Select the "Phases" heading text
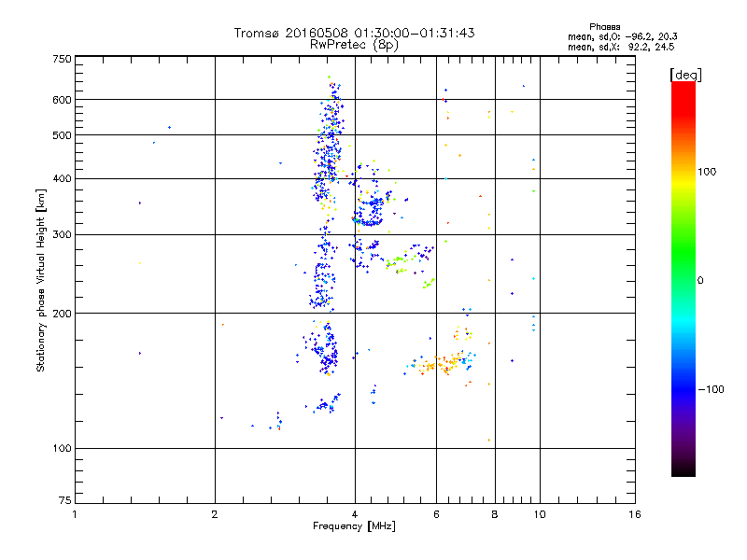Screen dimensions: 747x560 tap(604, 27)
